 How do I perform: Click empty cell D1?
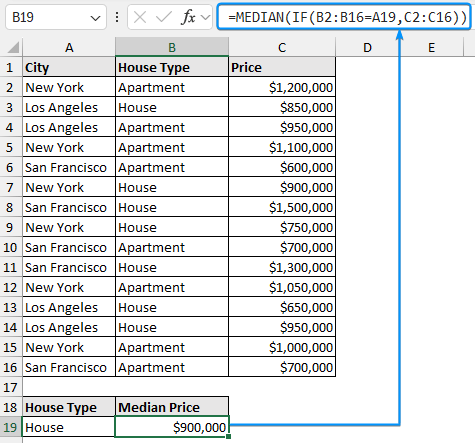(367, 67)
